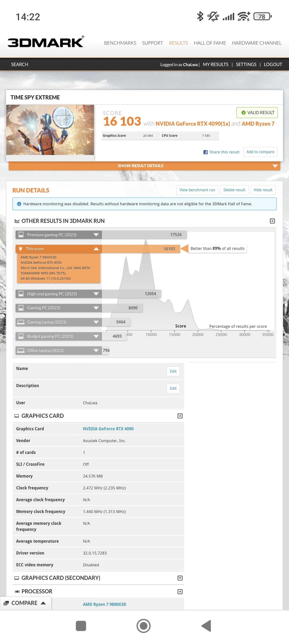Screen dimensions: 289x644
Task: Tap the Wi-Fi 6 status icon
Action: point(244,16)
